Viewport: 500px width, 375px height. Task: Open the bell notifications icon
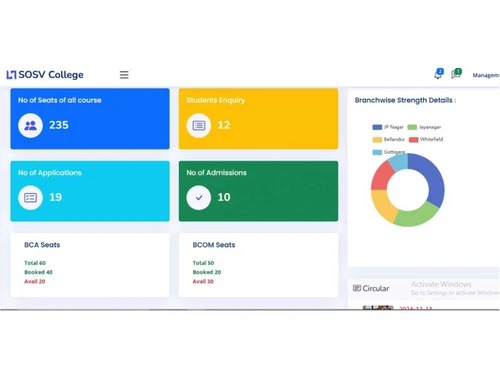click(x=438, y=74)
